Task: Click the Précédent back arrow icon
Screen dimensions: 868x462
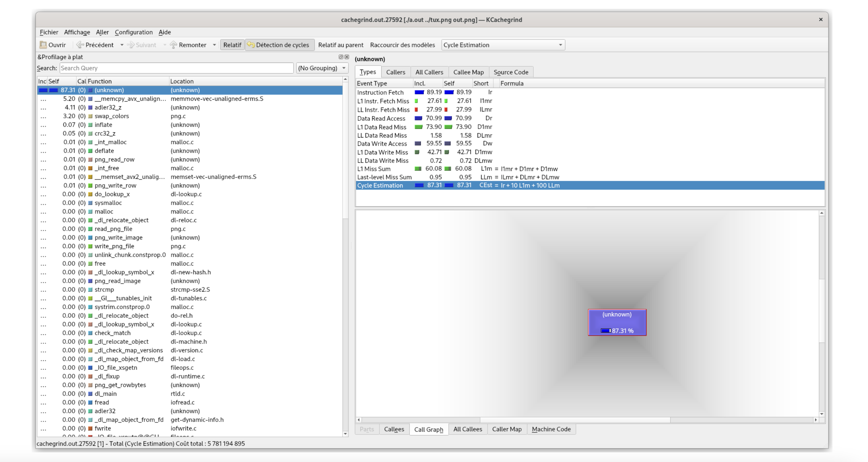Action: tap(80, 45)
